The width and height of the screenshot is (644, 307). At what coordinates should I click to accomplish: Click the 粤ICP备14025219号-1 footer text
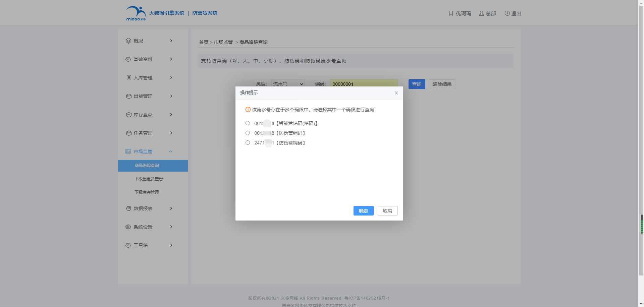[x=367, y=298]
